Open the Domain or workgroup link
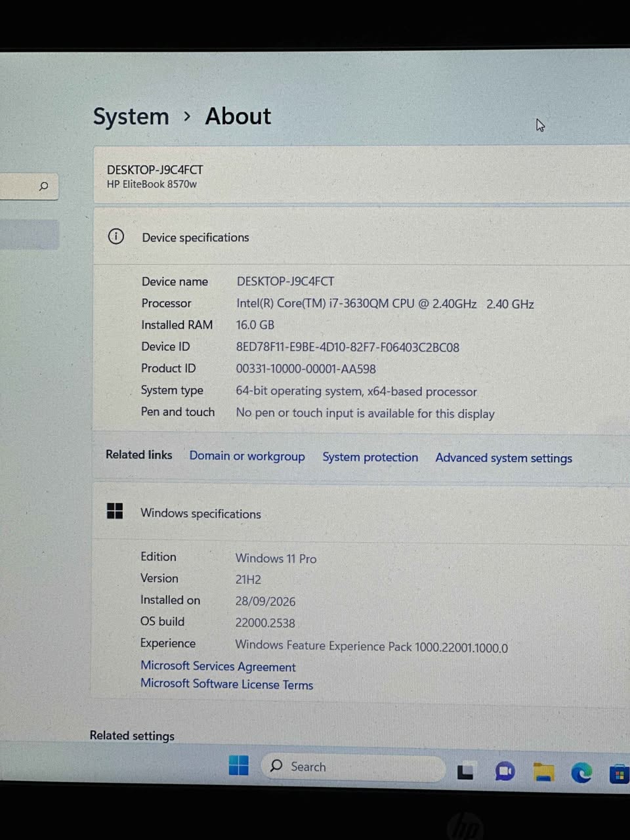This screenshot has height=840, width=630. click(247, 456)
